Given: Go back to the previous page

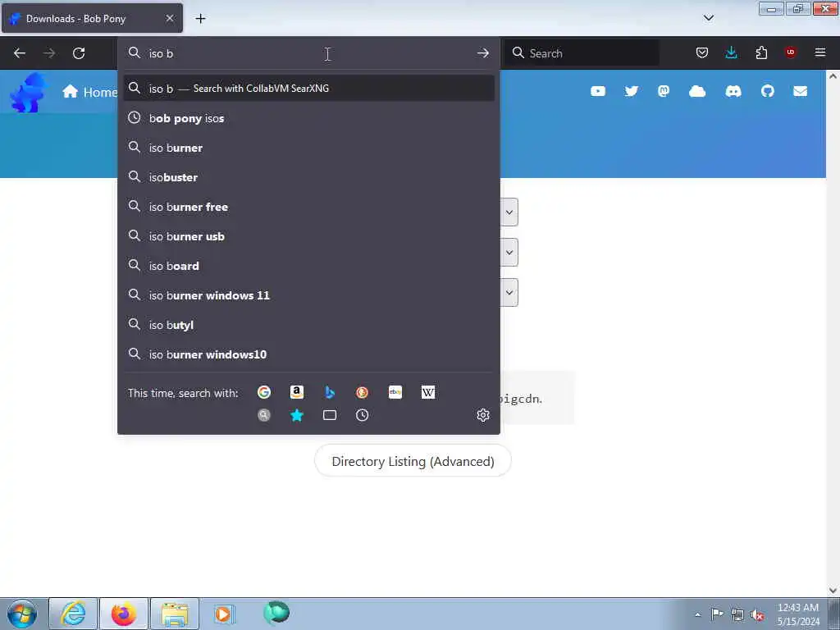Looking at the screenshot, I should coord(20,53).
